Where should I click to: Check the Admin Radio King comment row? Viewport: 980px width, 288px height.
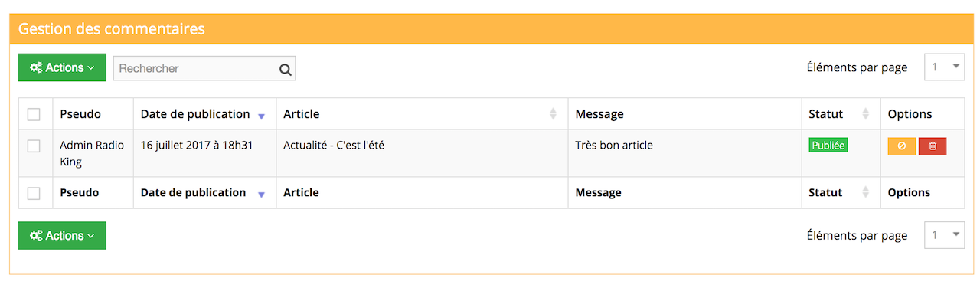click(34, 146)
